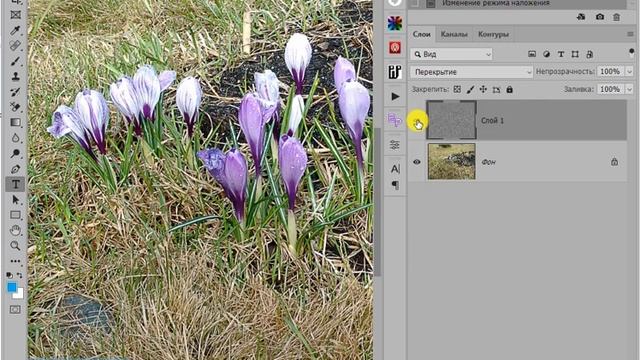Toggle Quick Mask mode
The image size is (640, 360).
[x=15, y=309]
